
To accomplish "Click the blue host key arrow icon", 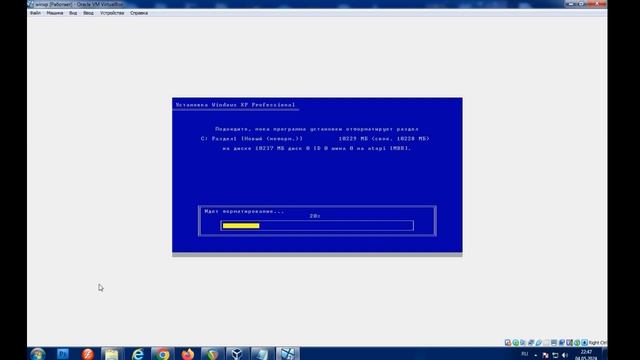I will click(x=584, y=342).
